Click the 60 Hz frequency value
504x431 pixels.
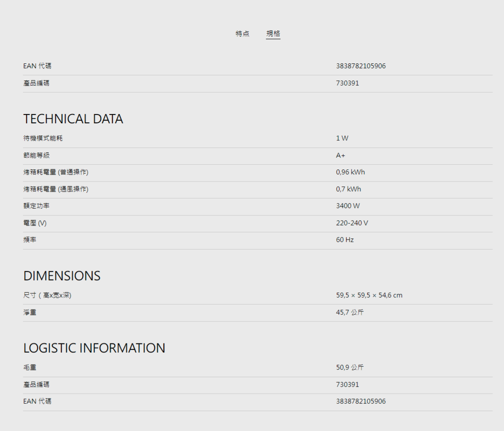coord(345,240)
